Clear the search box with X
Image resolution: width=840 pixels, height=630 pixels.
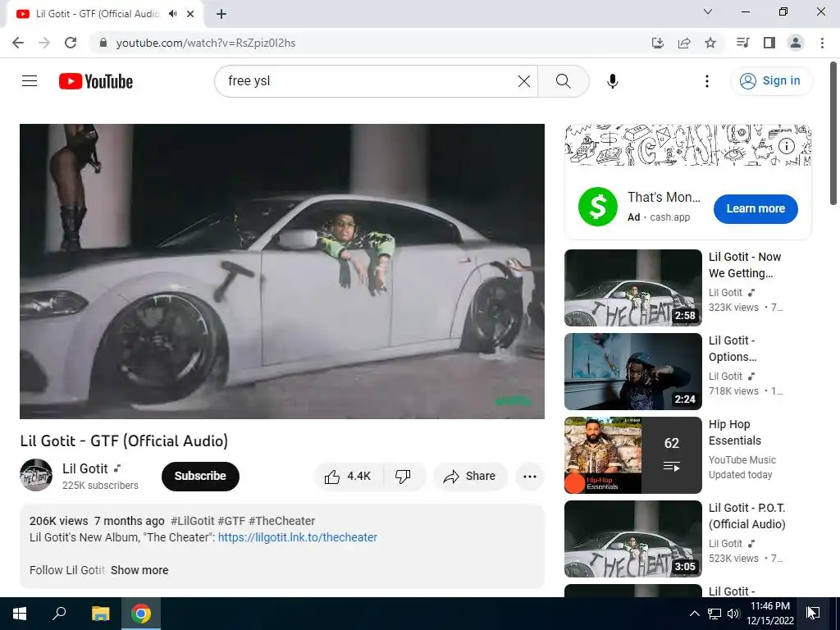524,81
